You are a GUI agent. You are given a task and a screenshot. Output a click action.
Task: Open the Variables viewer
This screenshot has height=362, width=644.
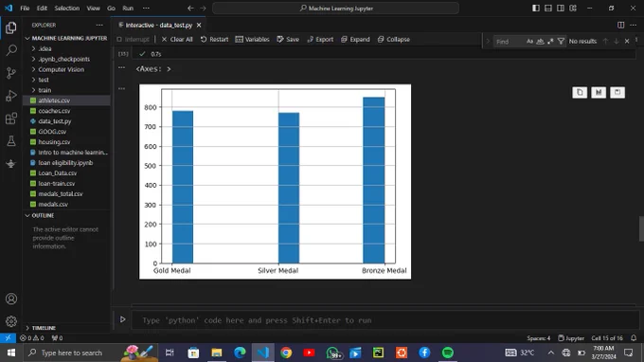click(252, 40)
